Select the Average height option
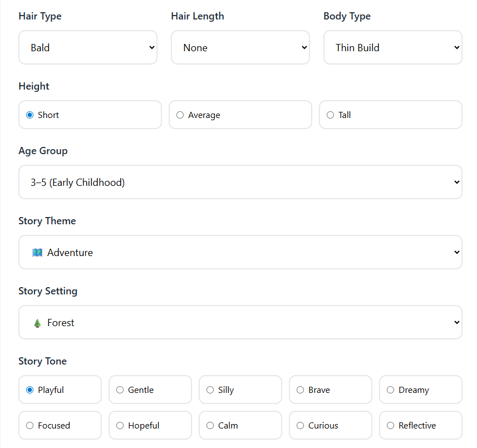The height and width of the screenshot is (448, 477). tap(180, 115)
